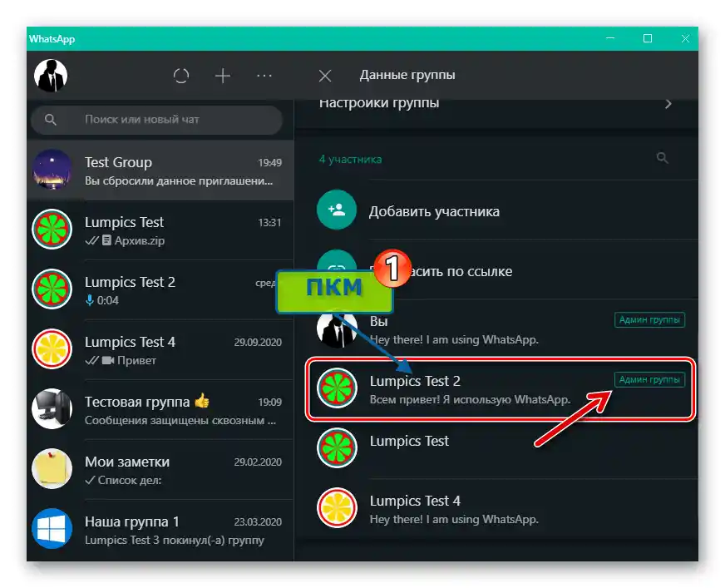Expand Настройки группы with the chevron
The width and height of the screenshot is (725, 588).
point(668,104)
